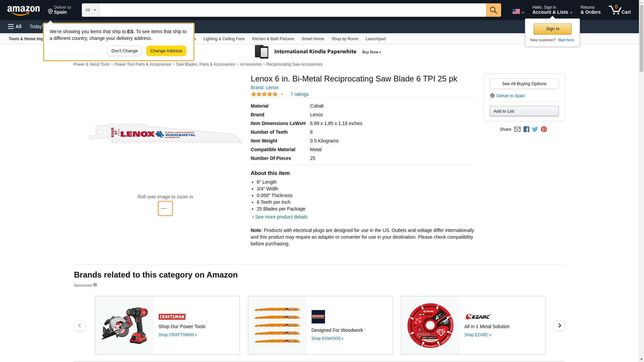Viewport: 644px width, 362px height.
Task: Open the language flag selector
Action: [x=518, y=11]
